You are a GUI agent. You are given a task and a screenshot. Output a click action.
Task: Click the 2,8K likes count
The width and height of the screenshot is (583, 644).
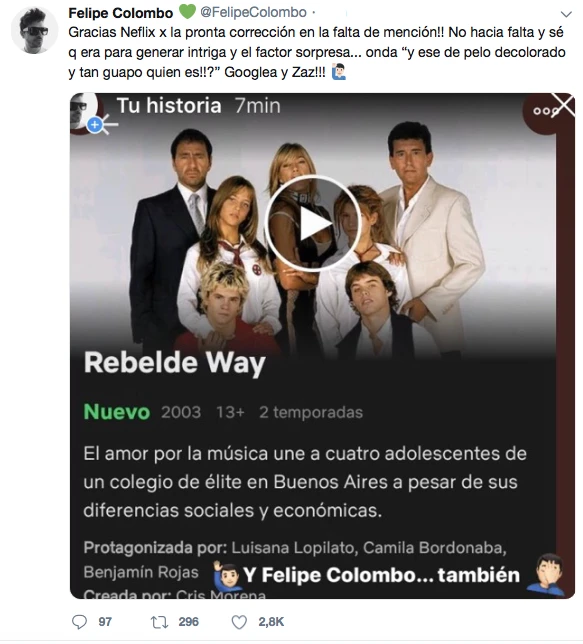point(271,622)
